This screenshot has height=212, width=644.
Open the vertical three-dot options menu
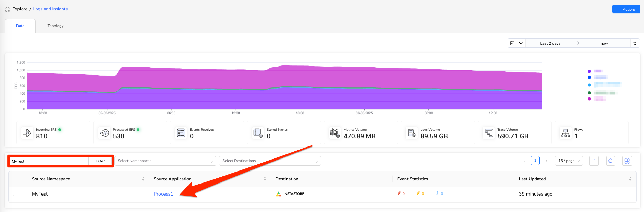click(594, 161)
